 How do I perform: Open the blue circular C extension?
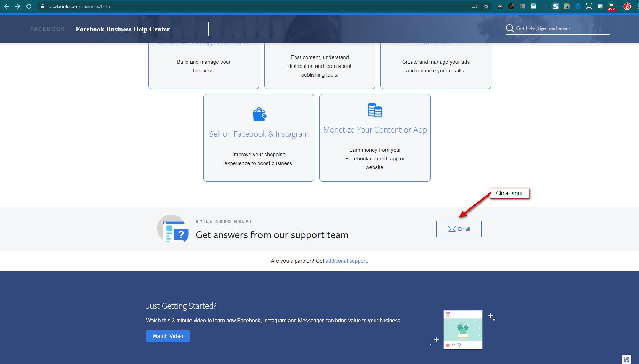[578, 6]
